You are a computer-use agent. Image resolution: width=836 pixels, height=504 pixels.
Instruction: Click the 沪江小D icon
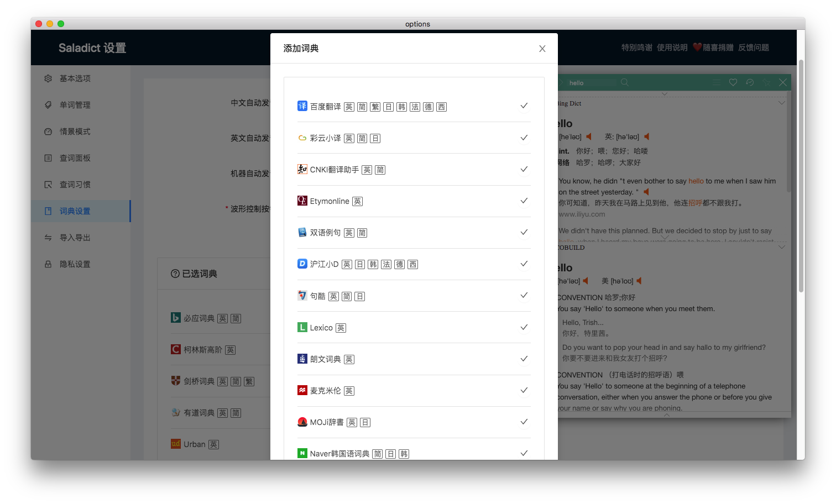(x=302, y=264)
